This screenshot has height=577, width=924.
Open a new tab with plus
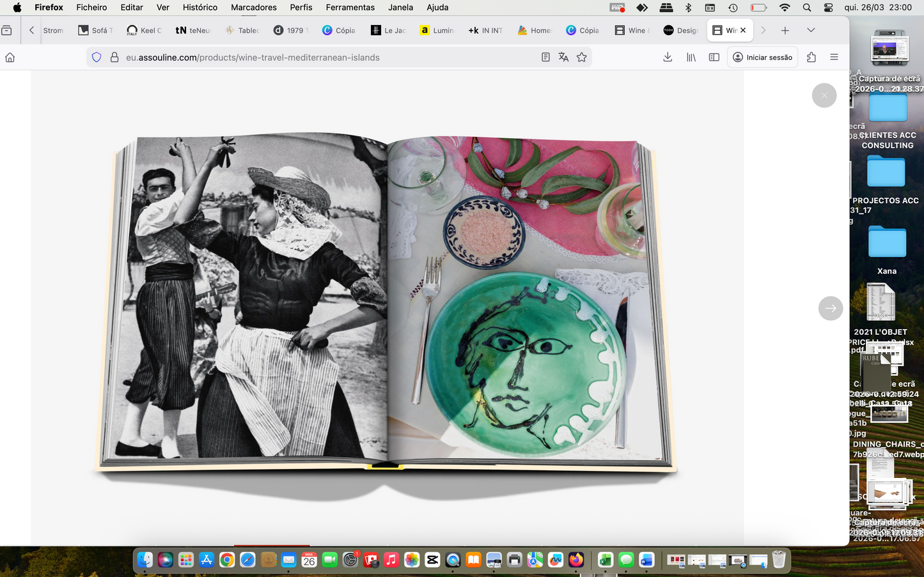[x=785, y=30]
